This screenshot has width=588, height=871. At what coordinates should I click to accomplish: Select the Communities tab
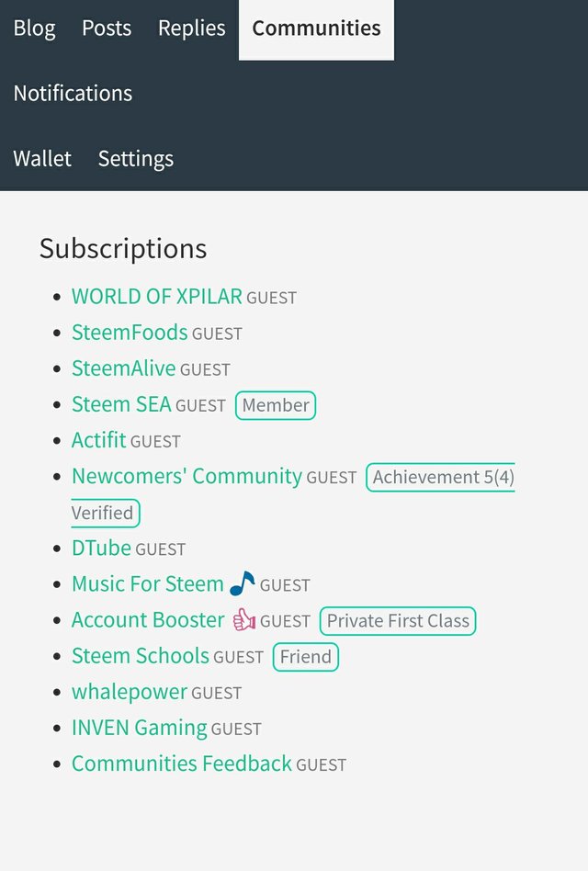click(x=316, y=28)
